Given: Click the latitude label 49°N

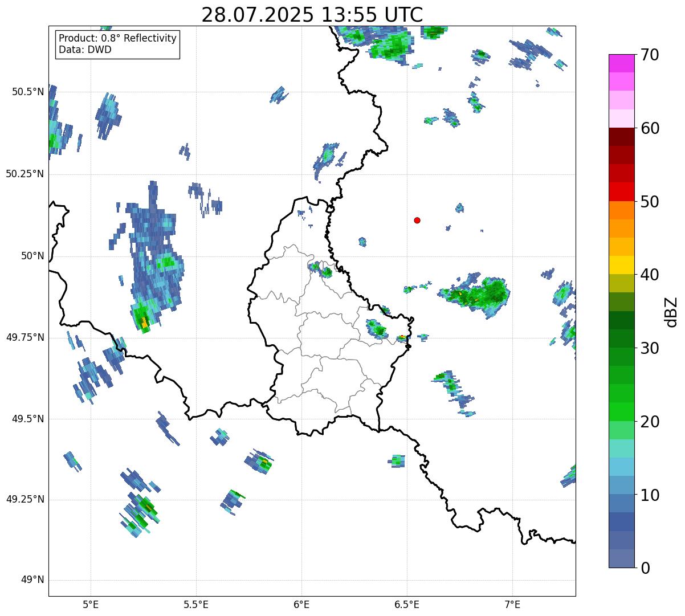Looking at the screenshot, I should [x=32, y=580].
